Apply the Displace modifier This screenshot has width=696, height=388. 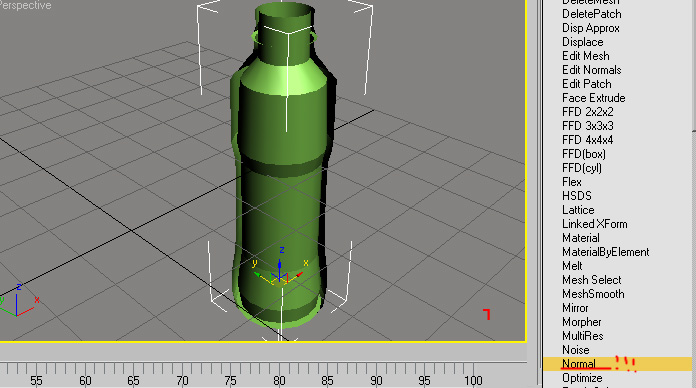583,42
